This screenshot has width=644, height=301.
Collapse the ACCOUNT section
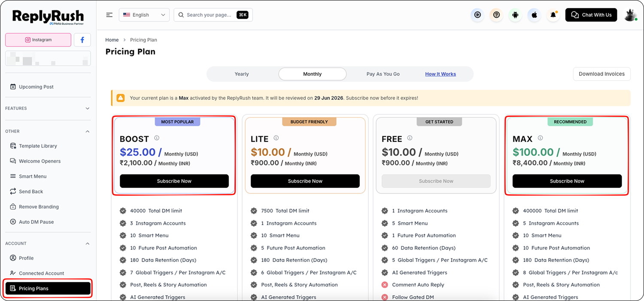(48, 244)
